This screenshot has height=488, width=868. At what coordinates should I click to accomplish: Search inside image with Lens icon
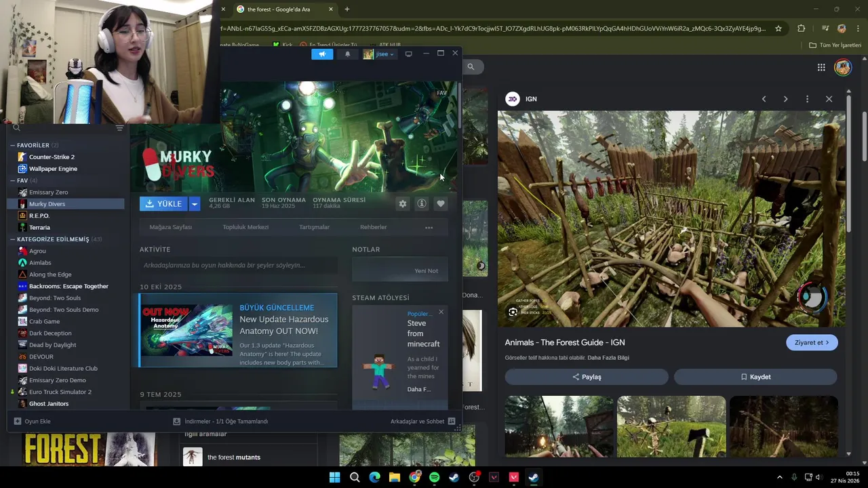pyautogui.click(x=513, y=312)
